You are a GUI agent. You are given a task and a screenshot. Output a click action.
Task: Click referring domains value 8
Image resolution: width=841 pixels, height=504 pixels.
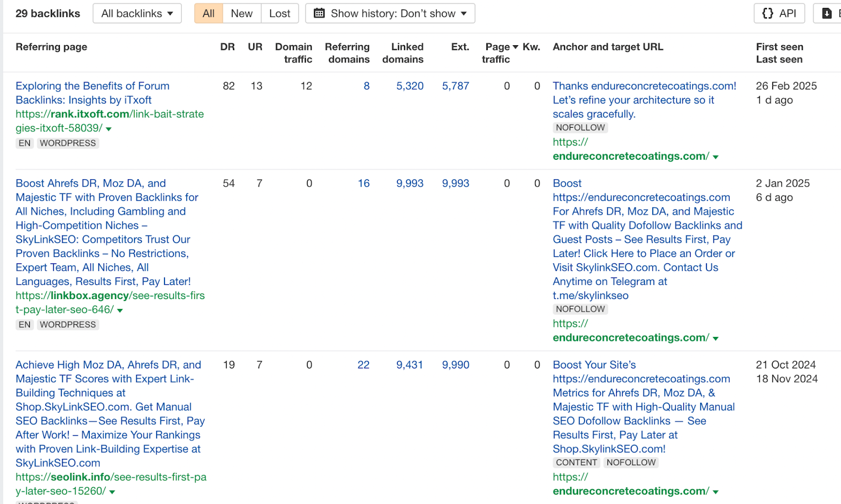(x=366, y=86)
